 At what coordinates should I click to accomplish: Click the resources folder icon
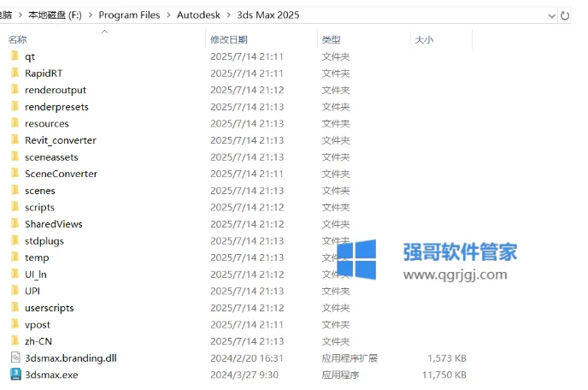(x=15, y=123)
